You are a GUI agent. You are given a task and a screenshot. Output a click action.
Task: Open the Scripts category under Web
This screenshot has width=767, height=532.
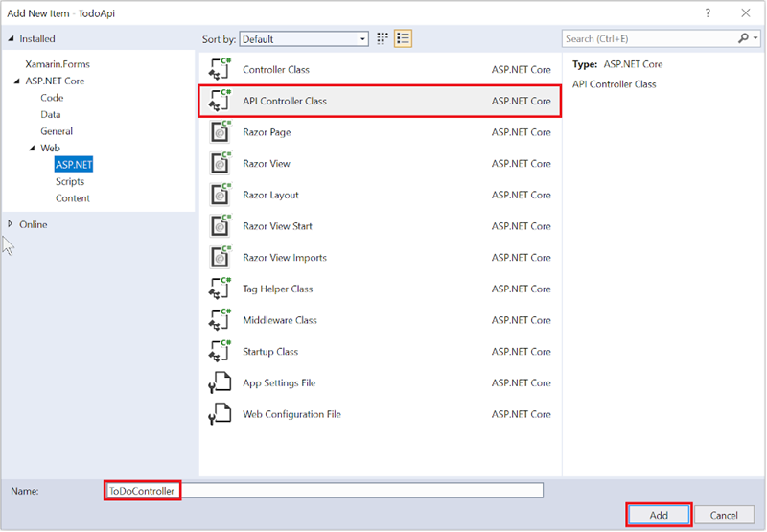[70, 181]
